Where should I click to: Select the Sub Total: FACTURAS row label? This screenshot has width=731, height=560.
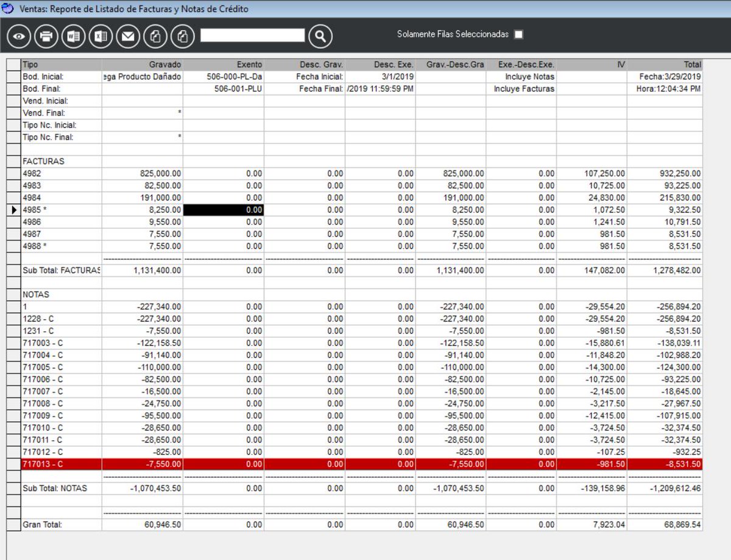pyautogui.click(x=62, y=270)
